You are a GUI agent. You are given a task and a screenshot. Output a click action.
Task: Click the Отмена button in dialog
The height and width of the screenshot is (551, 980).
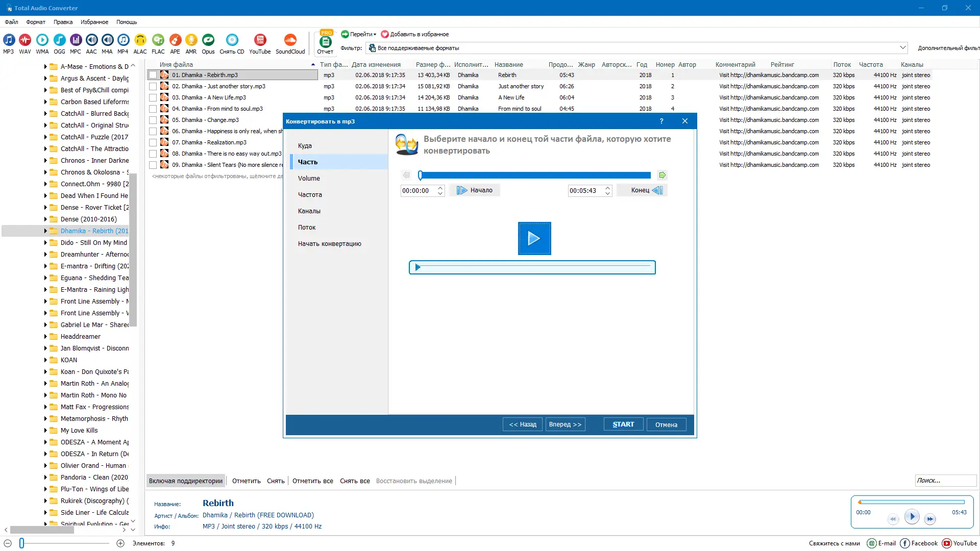click(666, 424)
